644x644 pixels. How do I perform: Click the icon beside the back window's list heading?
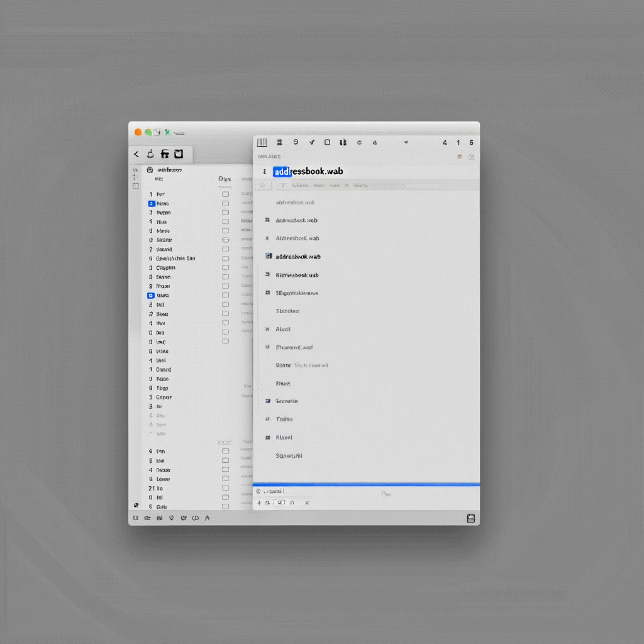point(150,170)
